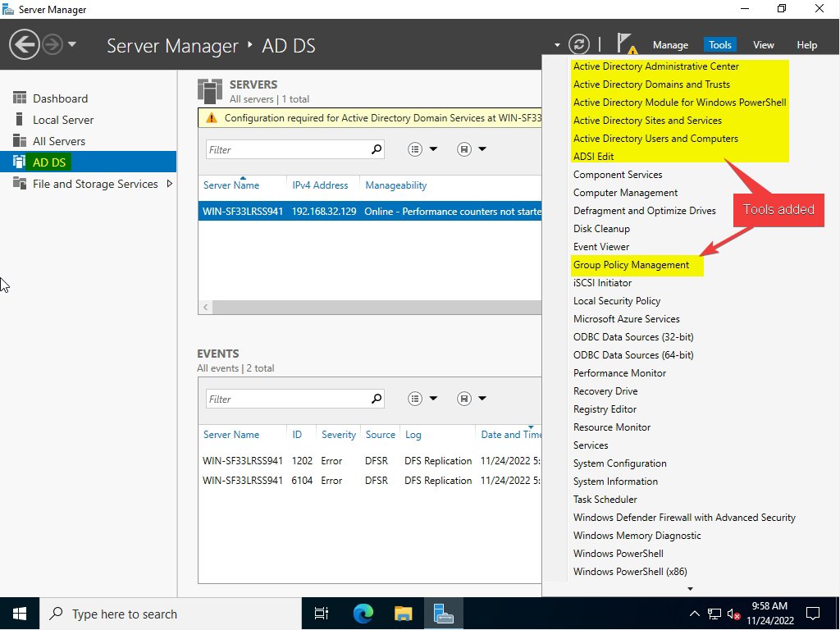840x630 pixels.
Task: Open Task View on the taskbar
Action: click(x=322, y=614)
